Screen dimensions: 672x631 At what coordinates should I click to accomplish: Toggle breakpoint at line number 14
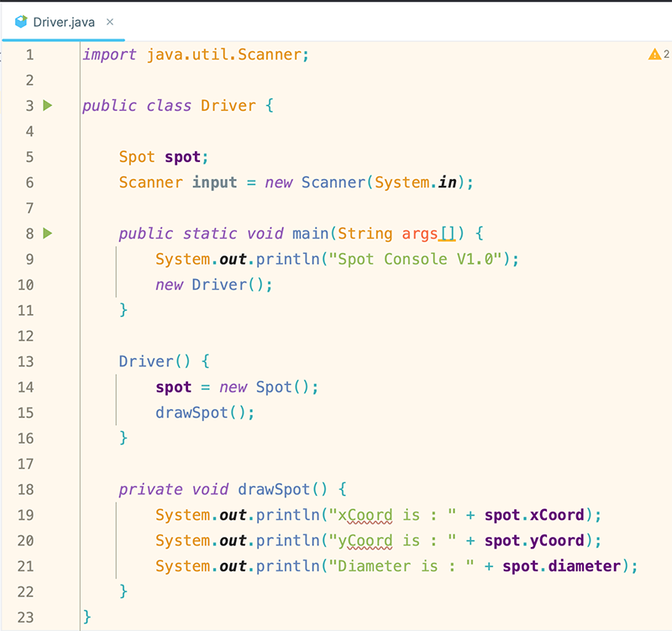pyautogui.click(x=25, y=387)
